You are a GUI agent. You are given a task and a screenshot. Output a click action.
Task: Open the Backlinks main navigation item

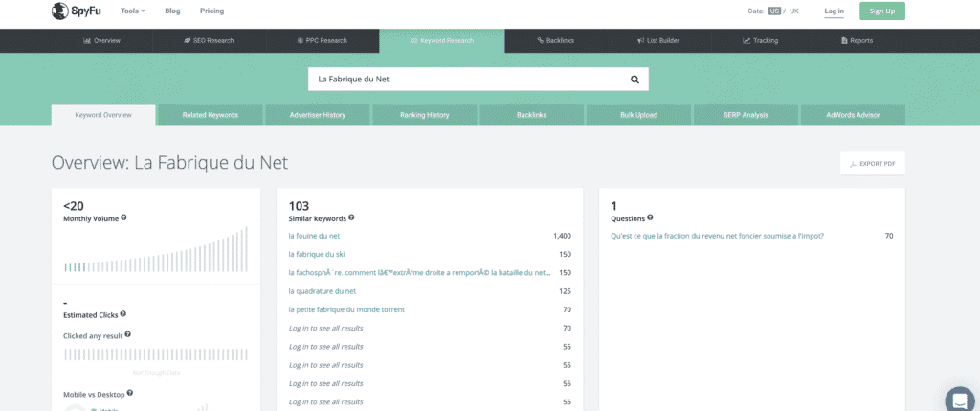(x=554, y=41)
